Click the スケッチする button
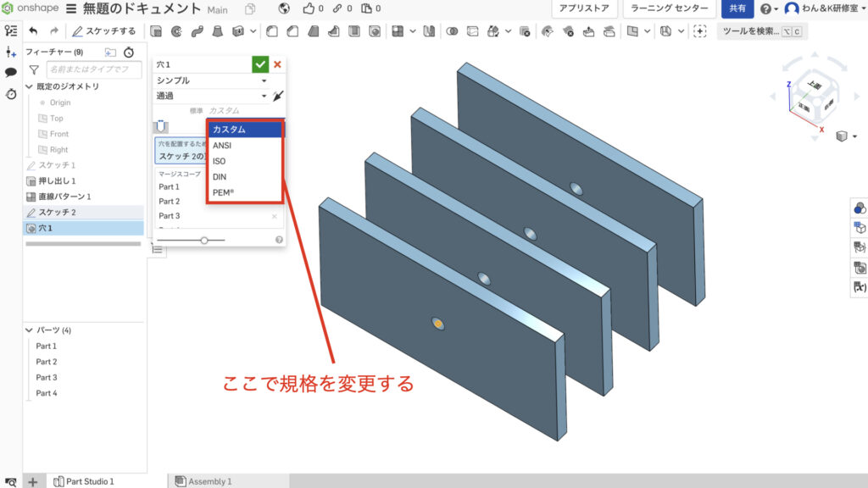The image size is (868, 488). [104, 31]
